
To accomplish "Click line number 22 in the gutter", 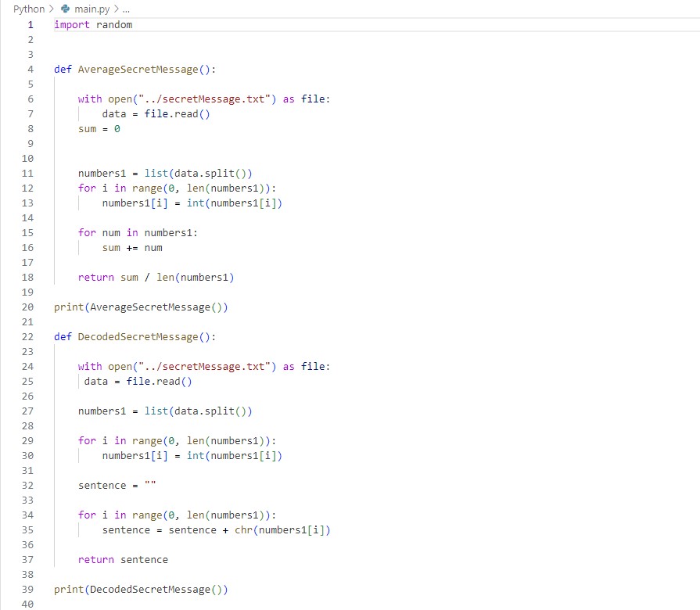I will click(x=28, y=337).
